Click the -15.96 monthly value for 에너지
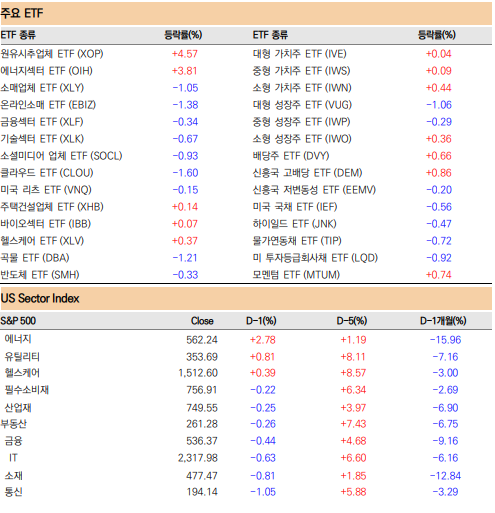Image resolution: width=495 pixels, height=513 pixels. [445, 340]
